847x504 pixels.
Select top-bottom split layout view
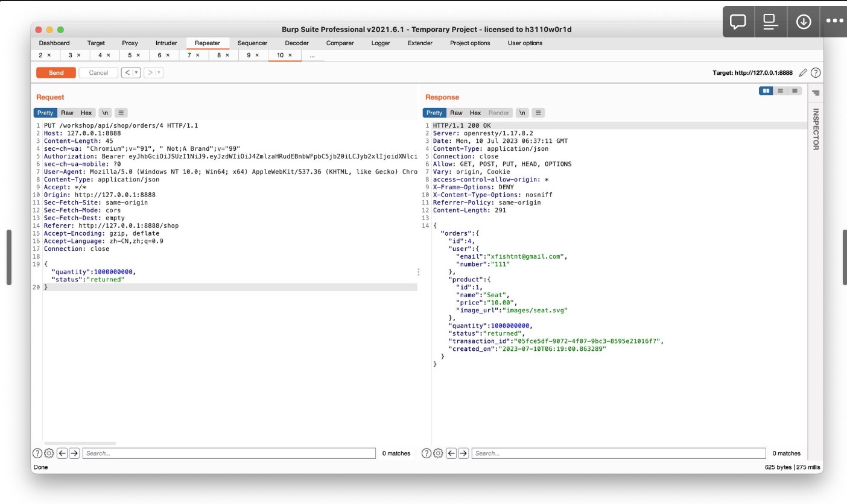781,91
